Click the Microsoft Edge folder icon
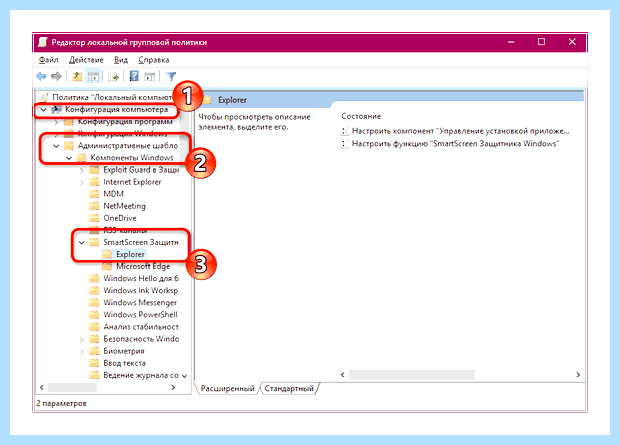This screenshot has height=445, width=620. 107,266
